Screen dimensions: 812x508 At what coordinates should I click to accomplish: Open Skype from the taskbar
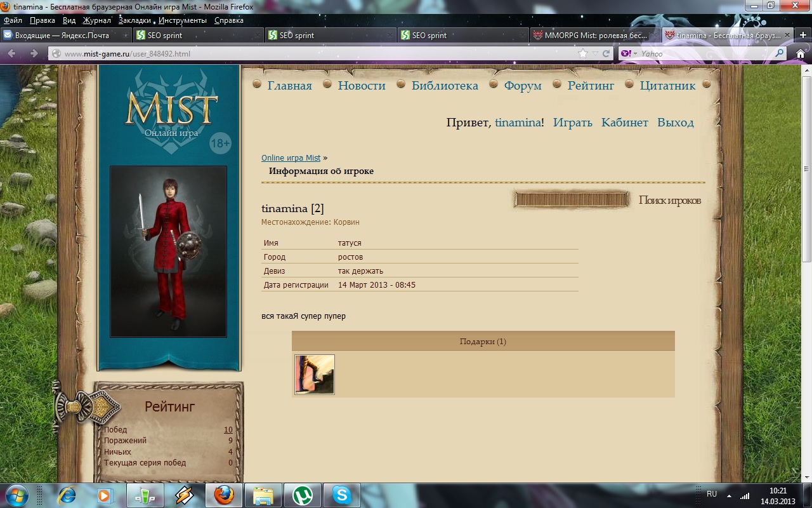(341, 495)
